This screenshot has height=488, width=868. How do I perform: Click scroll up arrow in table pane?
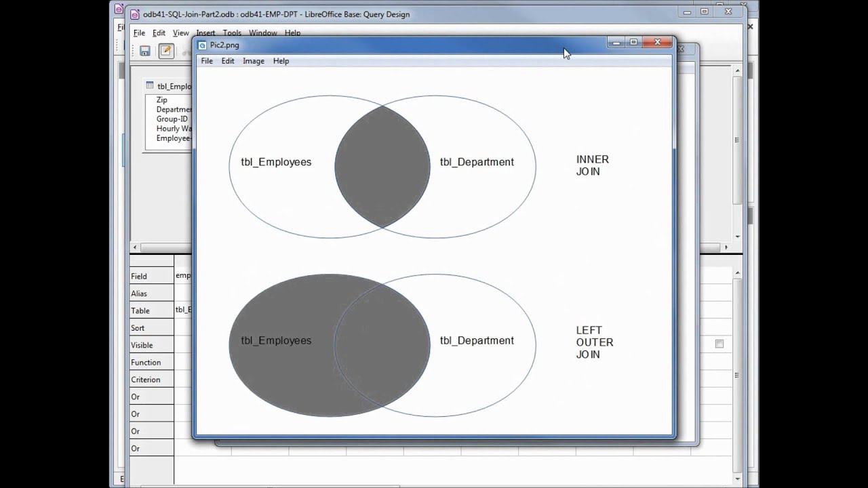737,70
